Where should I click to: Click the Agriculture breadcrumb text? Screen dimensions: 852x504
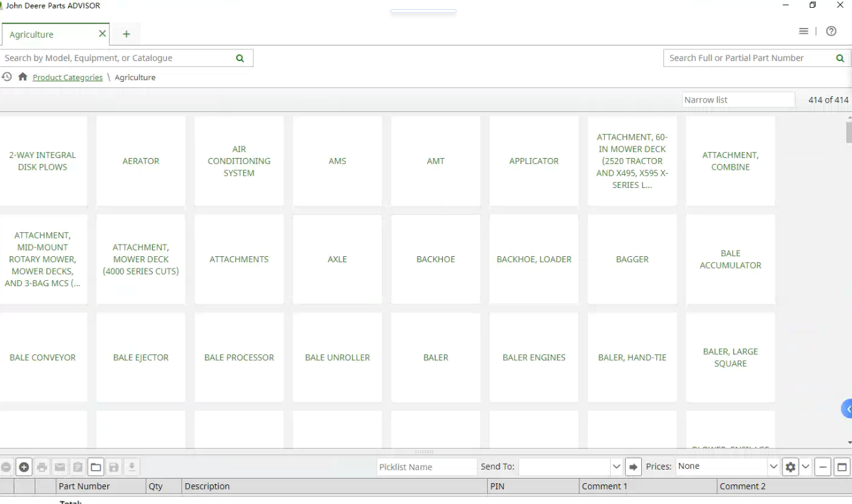pos(135,77)
